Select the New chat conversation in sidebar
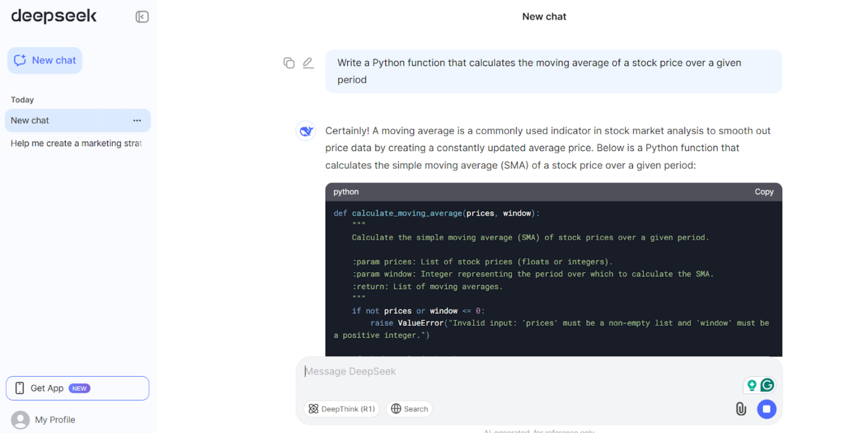Image resolution: width=868 pixels, height=433 pixels. coord(62,121)
